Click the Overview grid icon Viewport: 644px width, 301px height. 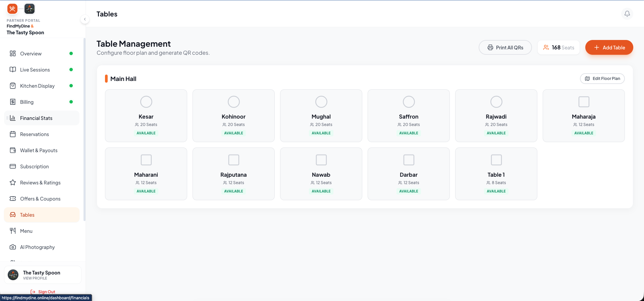[x=13, y=53]
